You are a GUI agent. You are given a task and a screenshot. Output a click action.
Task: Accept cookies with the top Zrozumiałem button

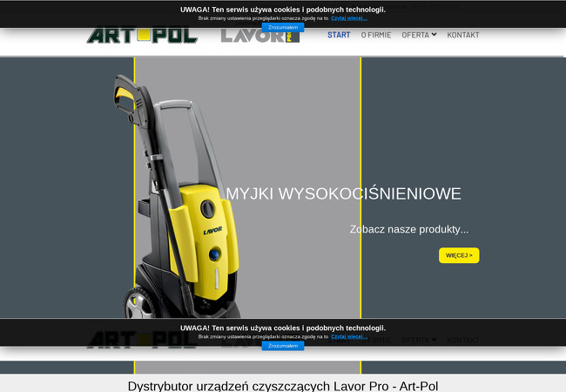[x=283, y=27]
